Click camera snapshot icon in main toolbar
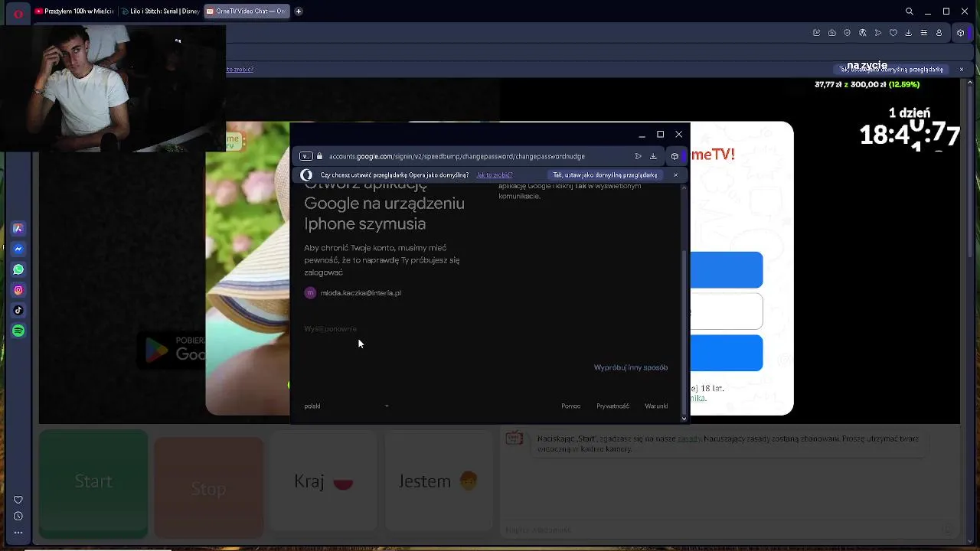The width and height of the screenshot is (980, 551). point(831,33)
